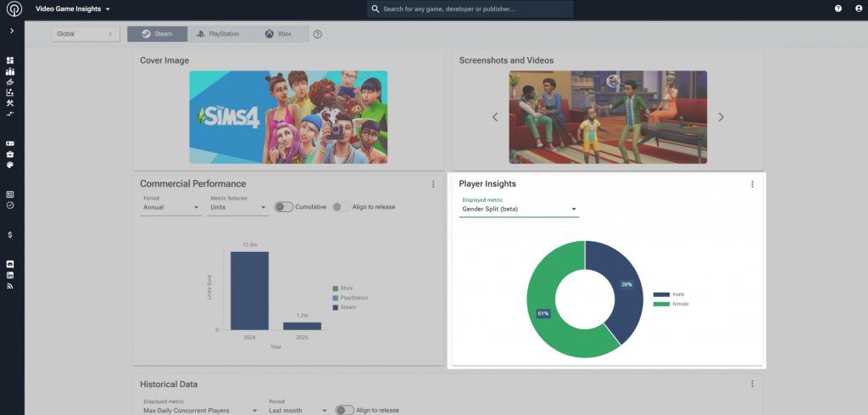The image size is (868, 415).
Task: Click the LinkedIn icon in sidebar
Action: point(11,275)
